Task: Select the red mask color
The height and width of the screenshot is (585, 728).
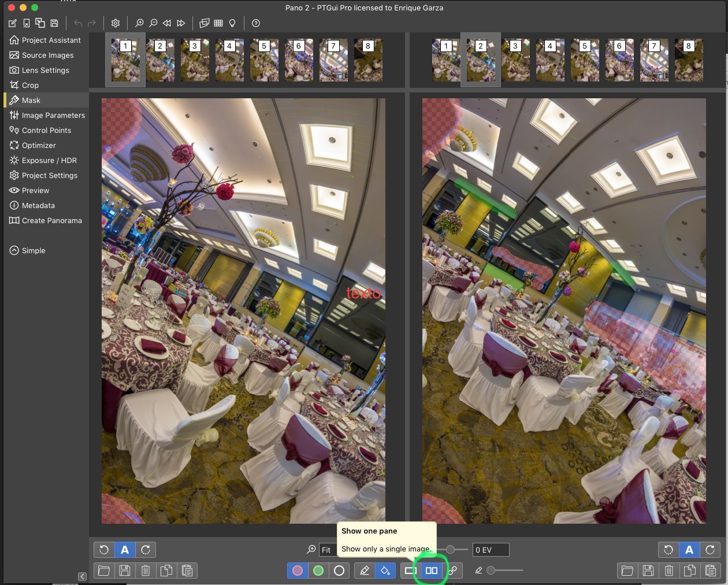Action: tap(298, 571)
